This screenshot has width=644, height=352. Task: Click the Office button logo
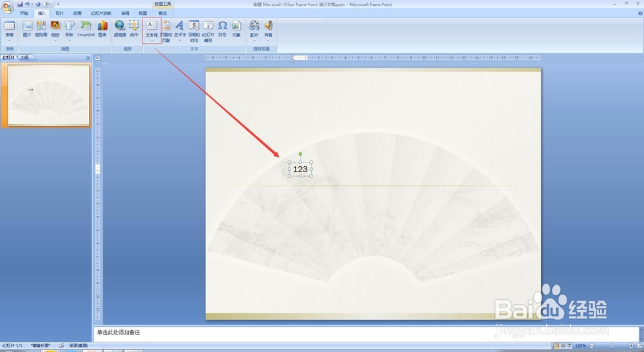tap(7, 7)
